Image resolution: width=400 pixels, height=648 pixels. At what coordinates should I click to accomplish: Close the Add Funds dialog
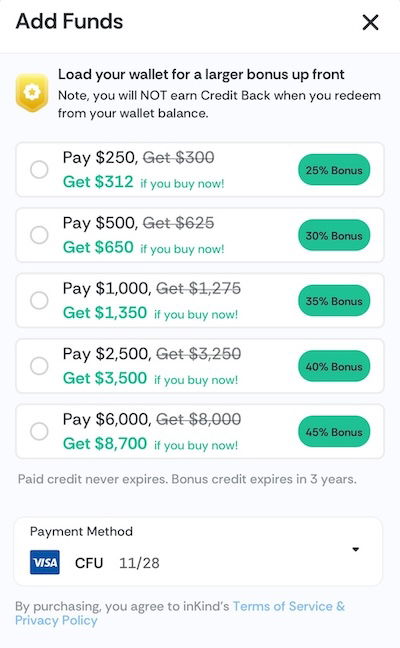pyautogui.click(x=370, y=22)
